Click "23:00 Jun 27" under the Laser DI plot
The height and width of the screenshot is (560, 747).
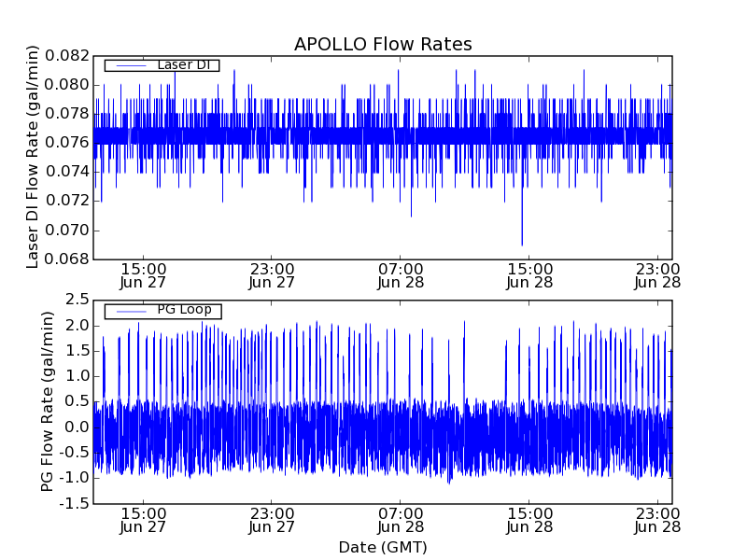click(272, 275)
